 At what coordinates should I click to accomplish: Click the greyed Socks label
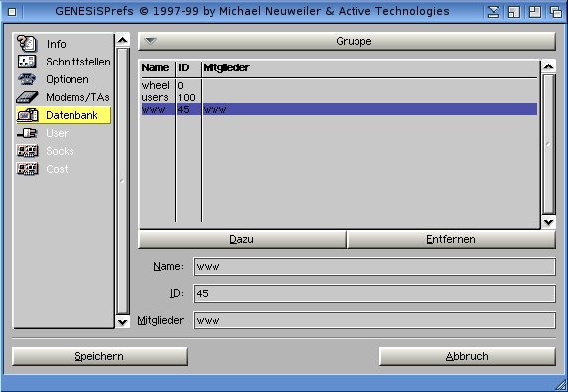60,151
